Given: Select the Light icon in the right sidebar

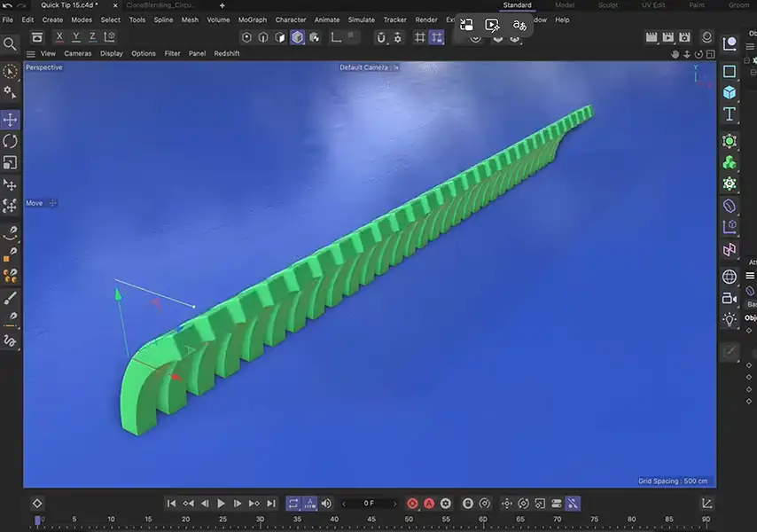Looking at the screenshot, I should [x=729, y=320].
